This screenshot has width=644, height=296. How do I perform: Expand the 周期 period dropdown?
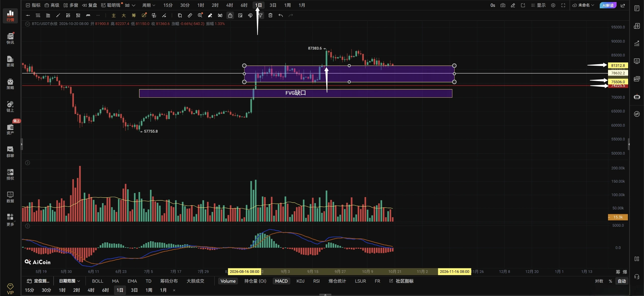point(149,5)
